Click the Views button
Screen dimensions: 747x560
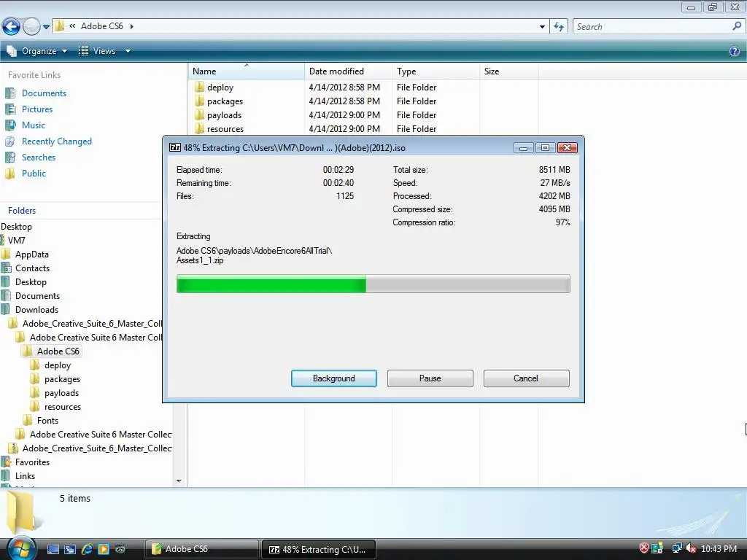(x=97, y=51)
